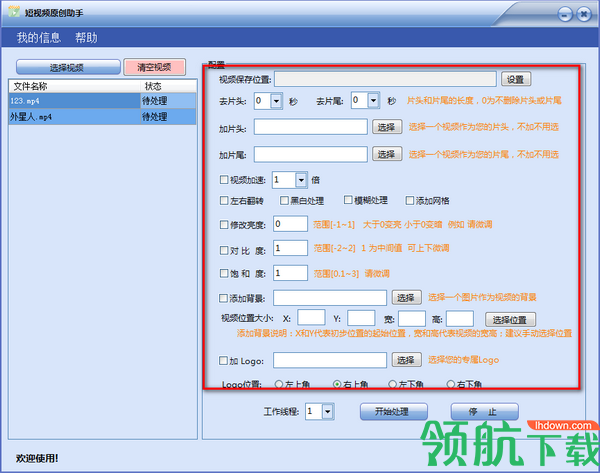The image size is (600, 473).
Task: Check the 添加网格 option
Action: pyautogui.click(x=409, y=200)
